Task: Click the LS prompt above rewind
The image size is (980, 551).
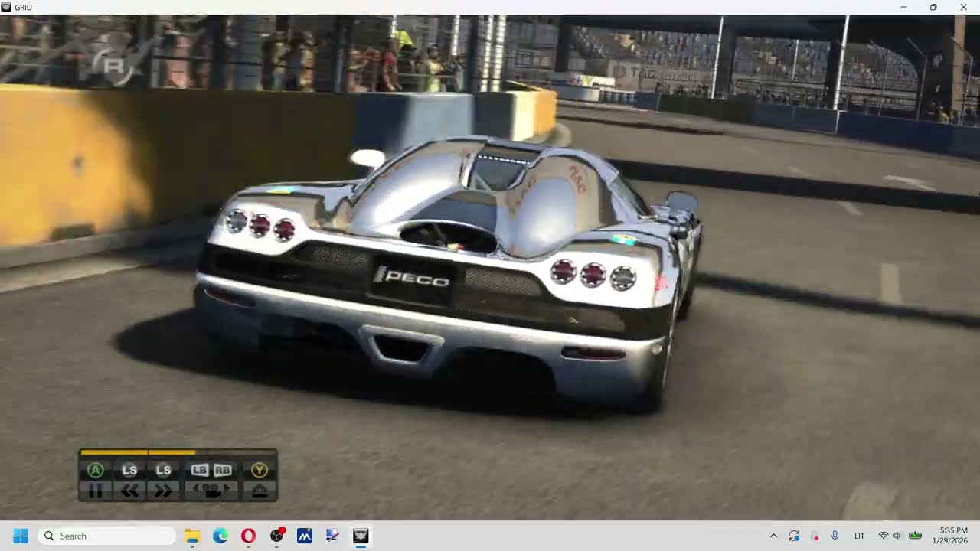Action: [x=129, y=470]
